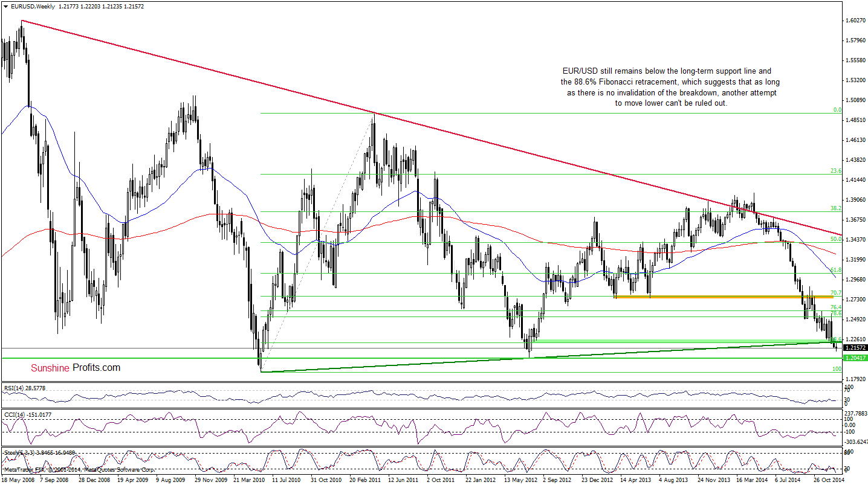Select the 0.0 Fibonacci level label

(837, 110)
